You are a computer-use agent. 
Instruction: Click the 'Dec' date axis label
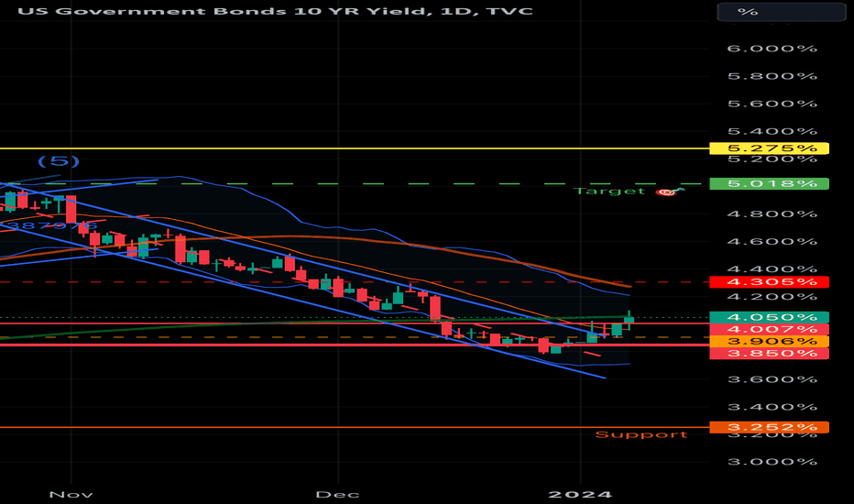[x=338, y=495]
